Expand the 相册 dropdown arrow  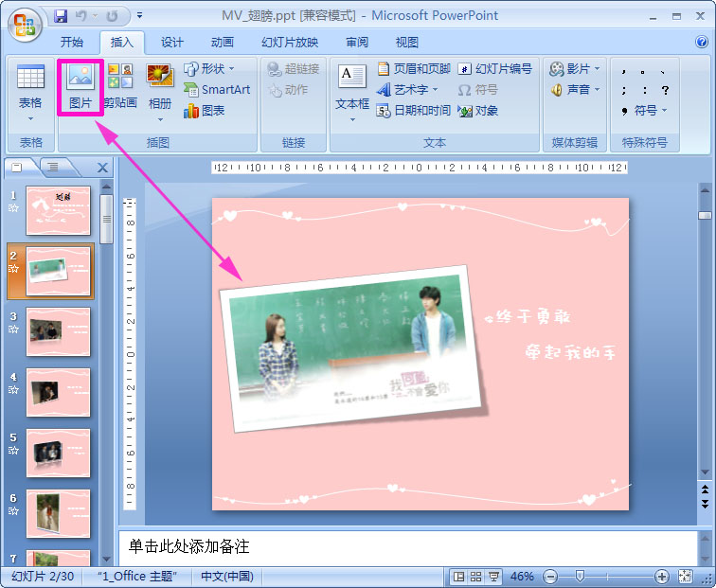[160, 119]
